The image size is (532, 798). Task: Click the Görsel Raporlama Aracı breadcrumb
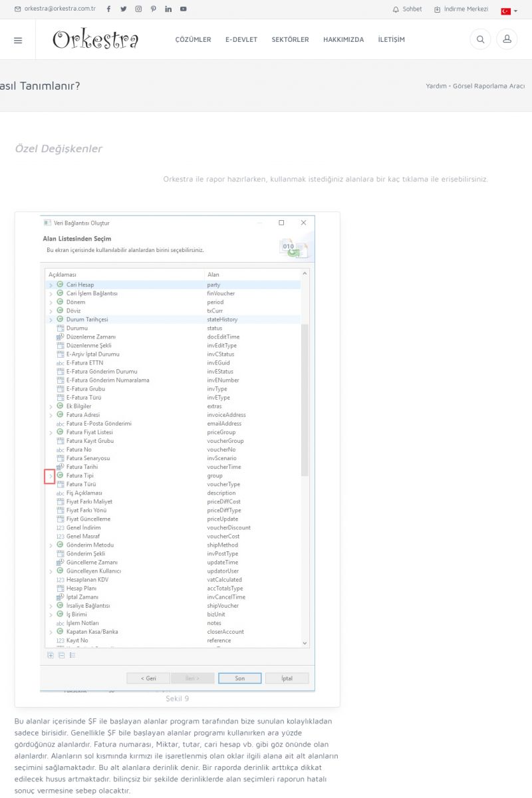click(x=489, y=86)
